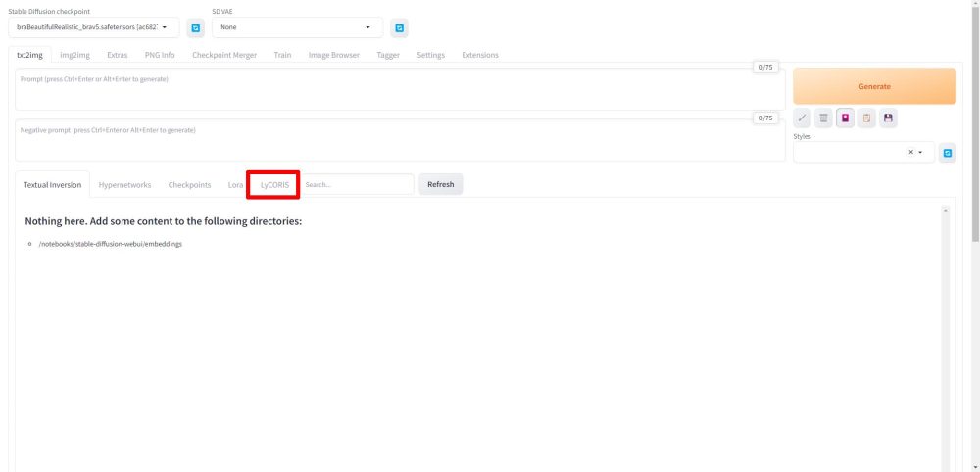Click the extra networks Search field
Screen dimensions: 980x472
point(357,184)
